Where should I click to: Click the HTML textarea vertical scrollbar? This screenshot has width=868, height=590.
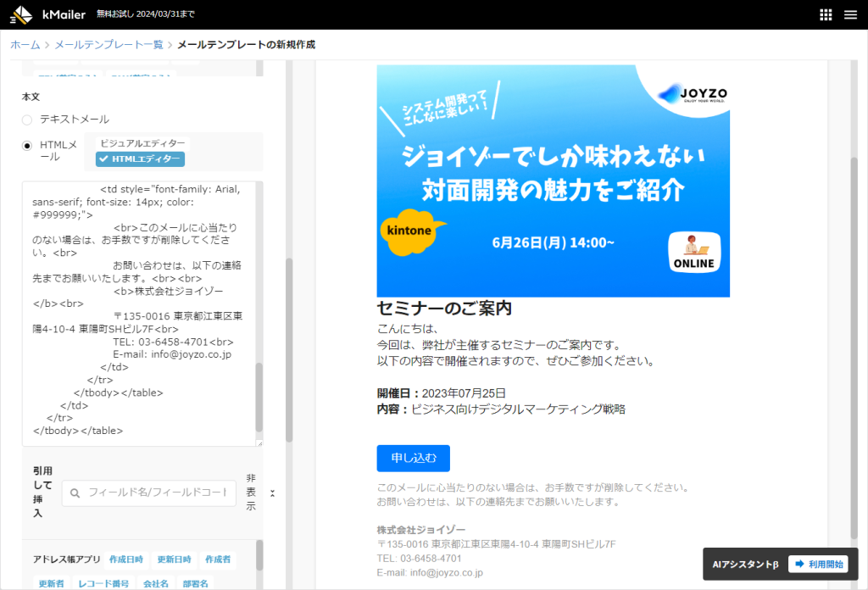coord(259,397)
